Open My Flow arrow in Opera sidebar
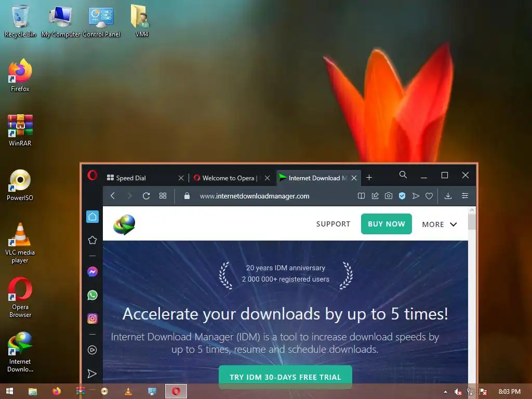The width and height of the screenshot is (532, 399). (92, 374)
